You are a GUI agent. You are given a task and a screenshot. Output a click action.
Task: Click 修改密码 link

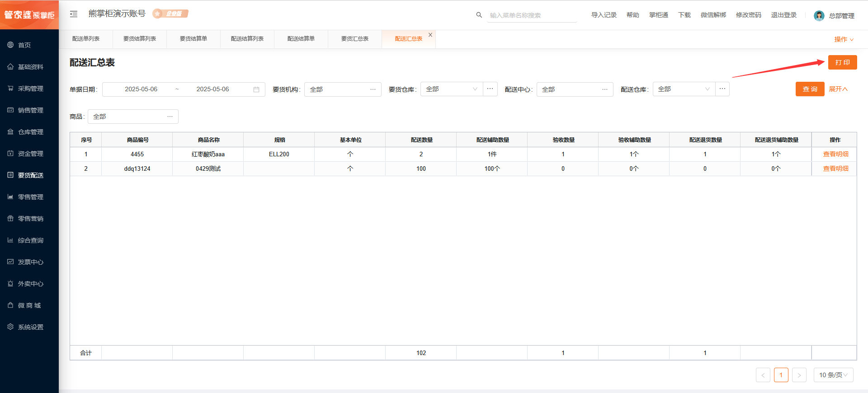point(749,15)
